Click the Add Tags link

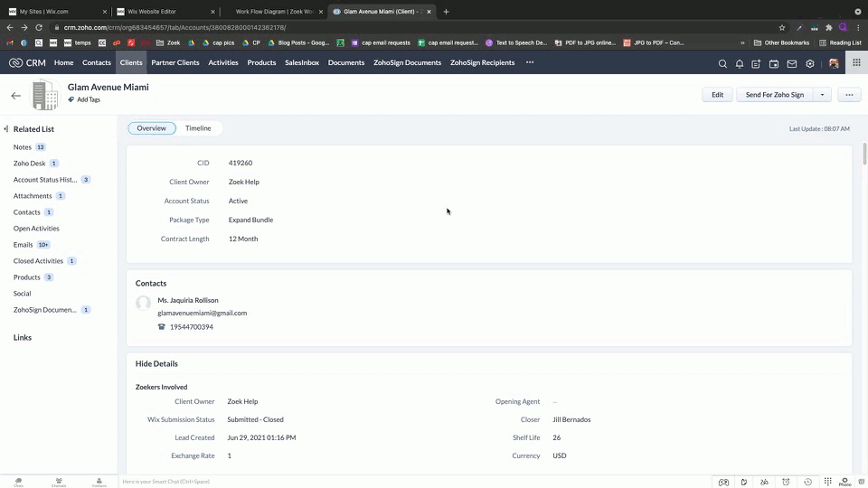(89, 99)
